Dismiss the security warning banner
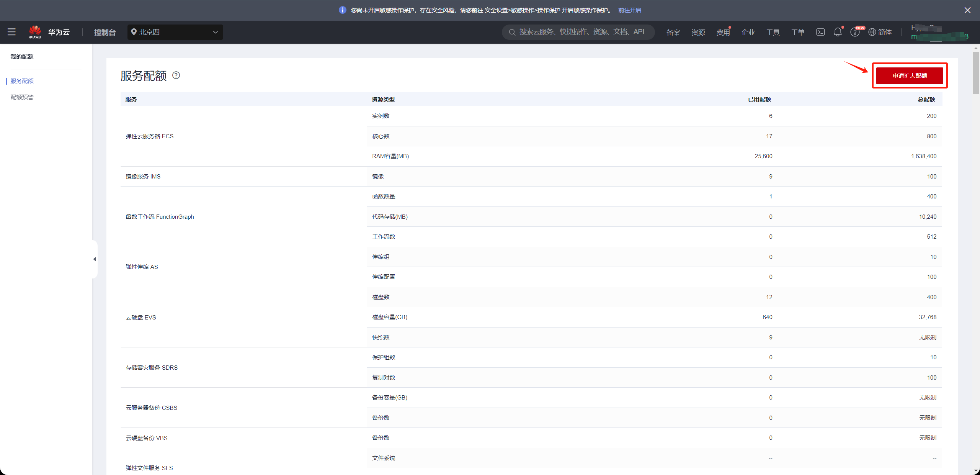The image size is (980, 475). pos(967,10)
